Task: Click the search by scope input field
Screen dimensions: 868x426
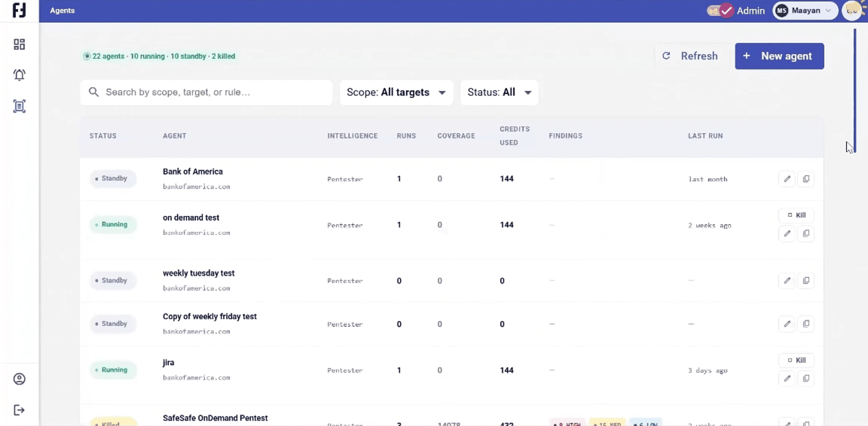Action: coord(206,93)
